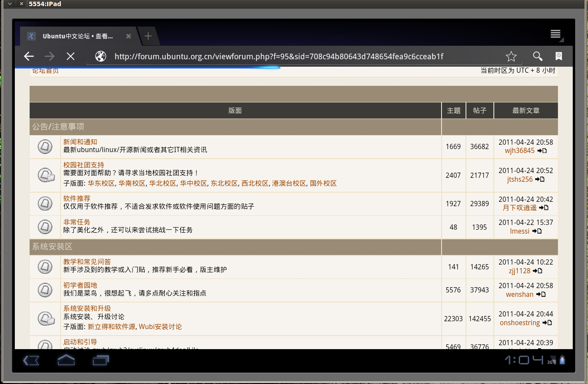Viewport: 588px width, 384px height.
Task: Close the Ubuntu中文论坛 tab
Action: (x=129, y=36)
